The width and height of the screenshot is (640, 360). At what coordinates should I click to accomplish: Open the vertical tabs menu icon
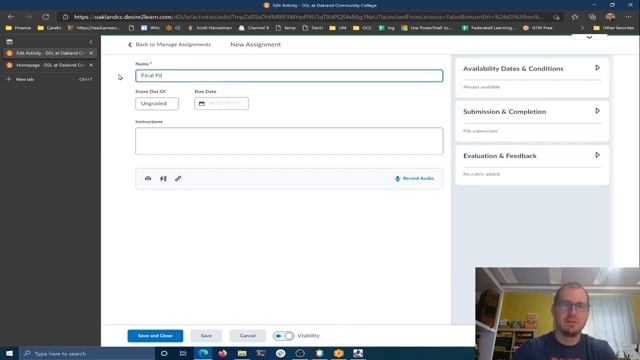pos(9,42)
